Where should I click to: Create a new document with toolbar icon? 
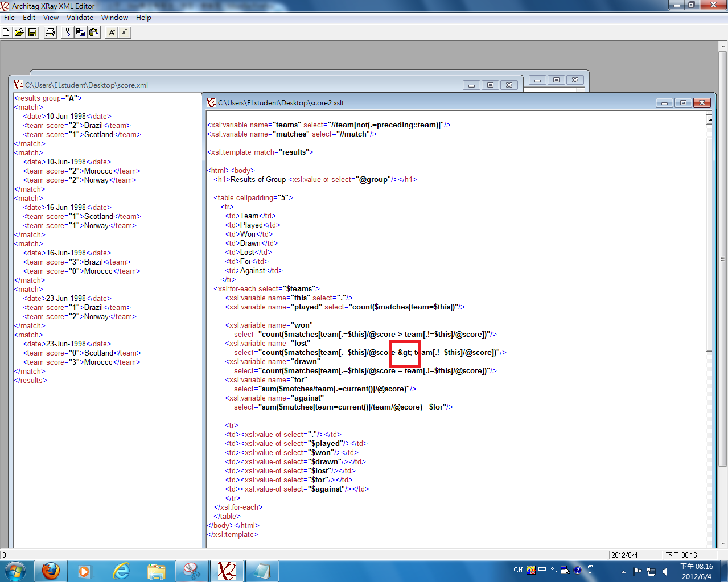tap(6, 32)
